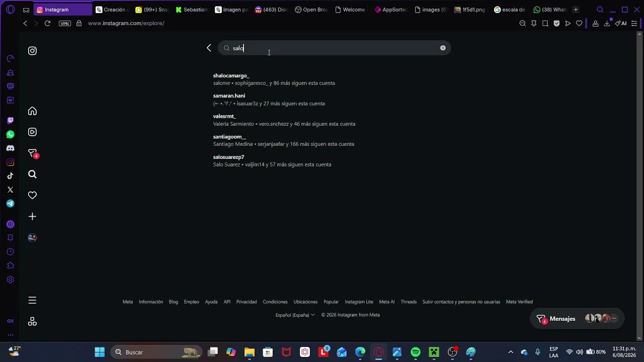Open profile avatar in Instagram sidebar
This screenshot has height=362, width=644.
(32, 238)
